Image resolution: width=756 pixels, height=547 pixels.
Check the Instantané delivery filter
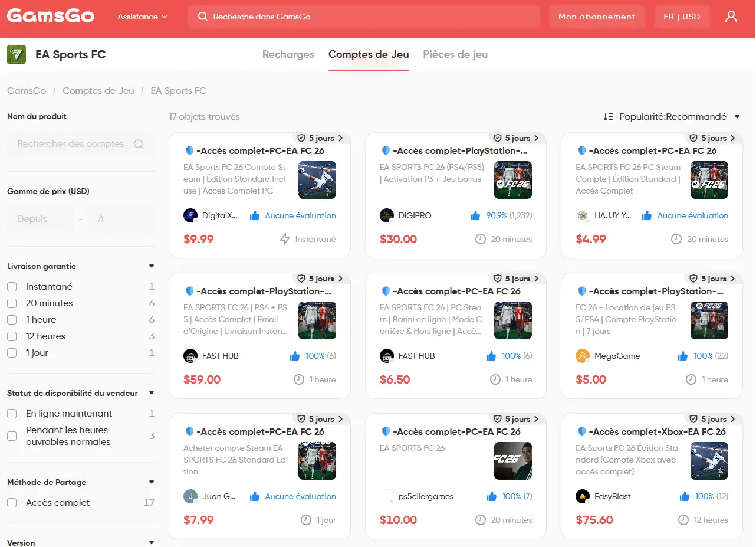pyautogui.click(x=12, y=287)
